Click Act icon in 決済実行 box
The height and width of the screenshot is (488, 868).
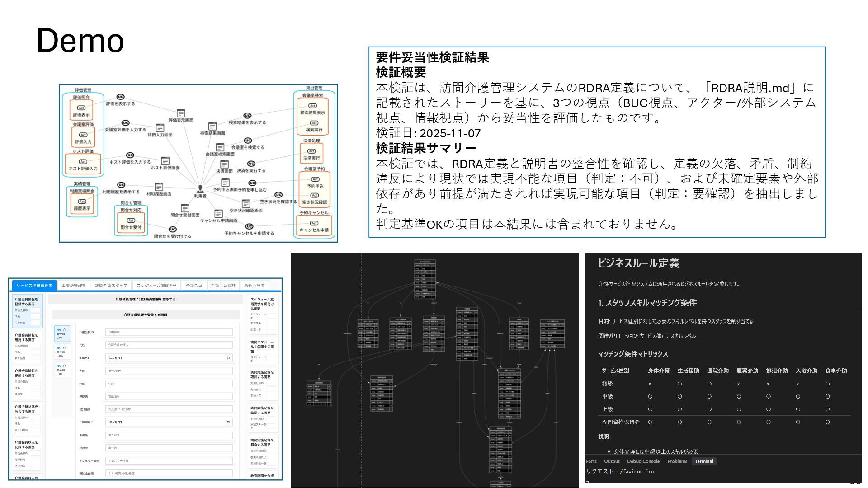tap(311, 151)
